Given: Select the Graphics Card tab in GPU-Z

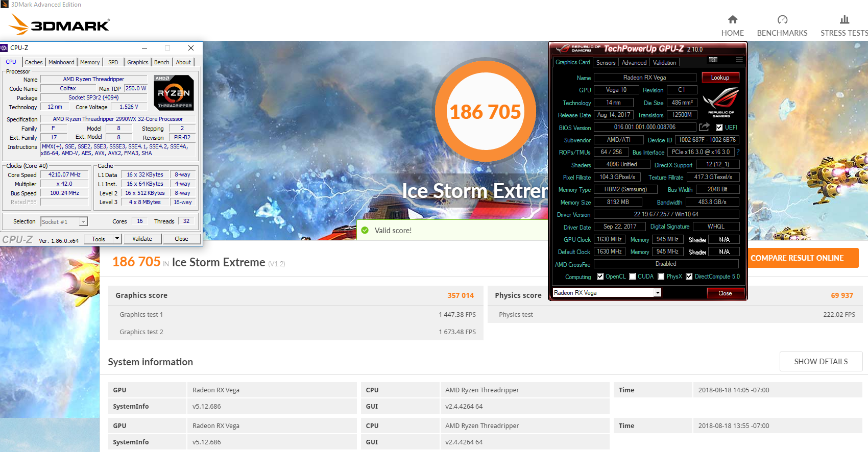Looking at the screenshot, I should pos(573,62).
